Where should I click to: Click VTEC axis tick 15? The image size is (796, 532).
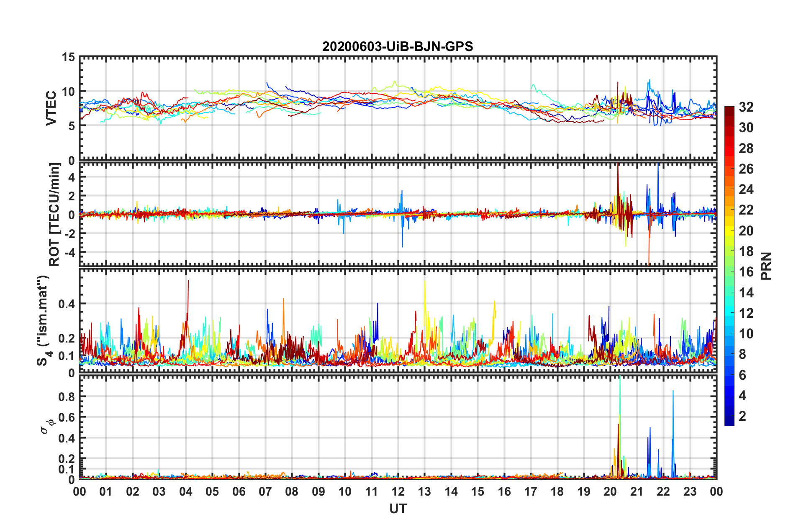coord(68,57)
